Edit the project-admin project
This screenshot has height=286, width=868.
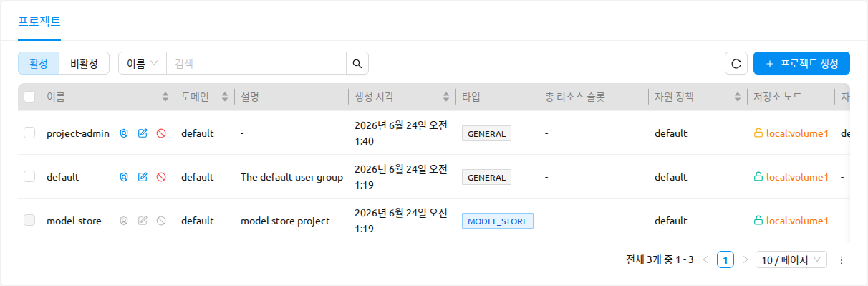point(143,133)
